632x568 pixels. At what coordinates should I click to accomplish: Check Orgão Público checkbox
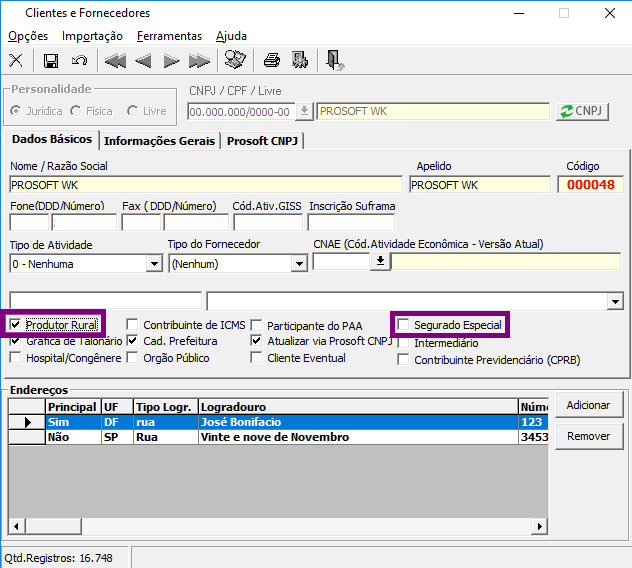click(132, 358)
